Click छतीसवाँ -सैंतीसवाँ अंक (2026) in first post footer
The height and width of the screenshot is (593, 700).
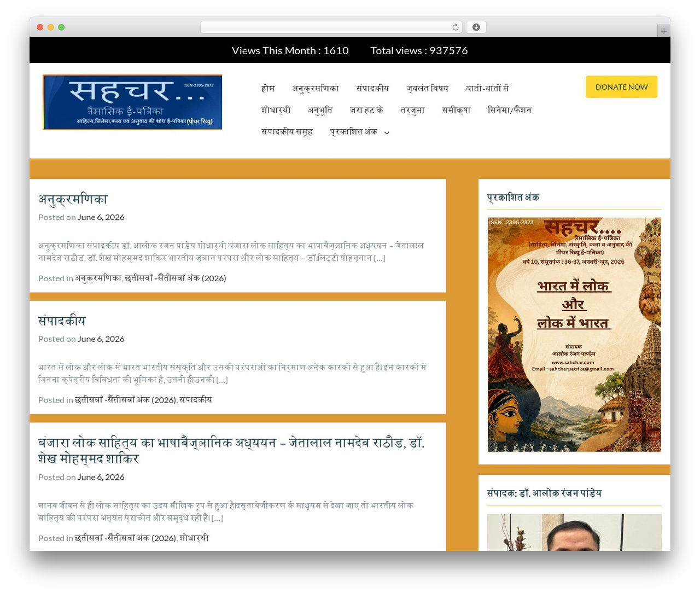(176, 278)
